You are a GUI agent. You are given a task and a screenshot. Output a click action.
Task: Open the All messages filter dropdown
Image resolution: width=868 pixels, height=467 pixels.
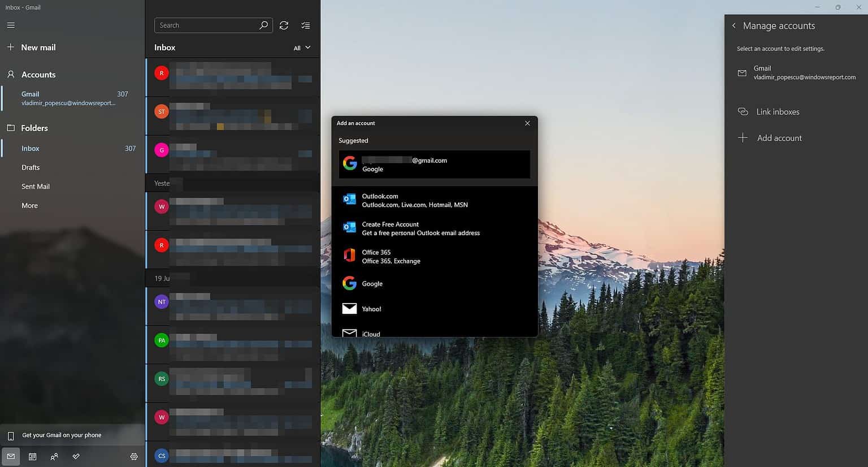pos(301,48)
